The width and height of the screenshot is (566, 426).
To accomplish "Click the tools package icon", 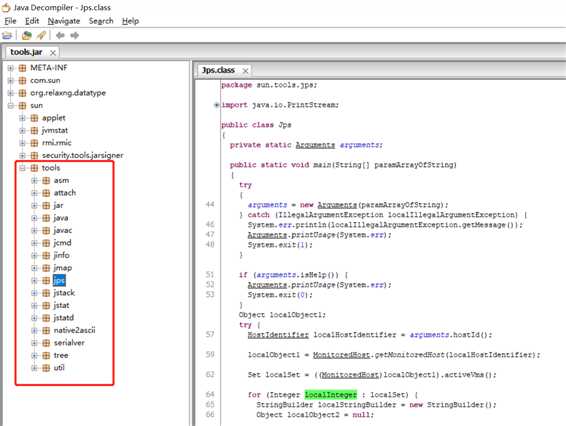I will [34, 168].
